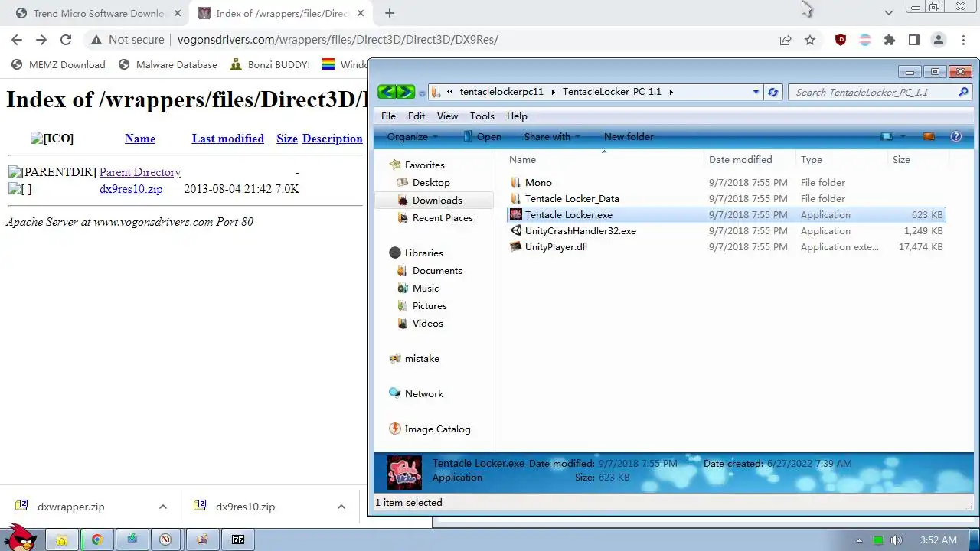Select UnityCrashHandler32.exe file
Viewport: 980px width, 551px height.
580,231
